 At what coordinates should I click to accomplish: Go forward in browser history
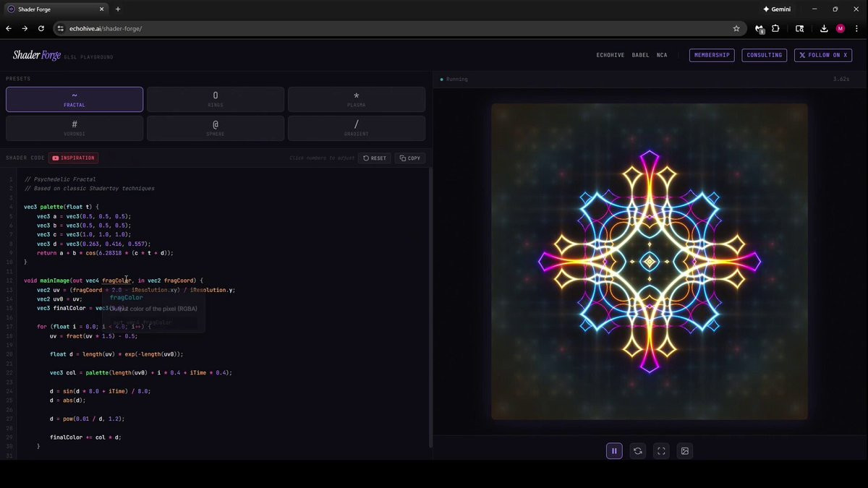point(25,28)
